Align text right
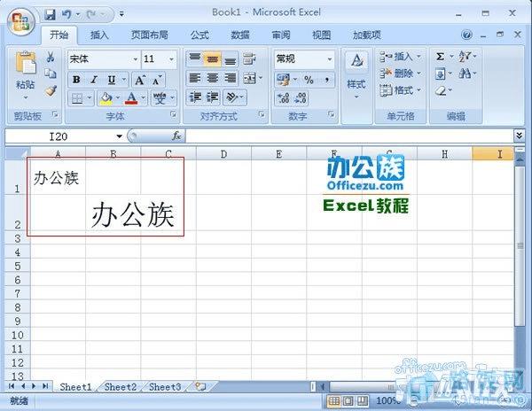This screenshot has height=411, width=532. [231, 78]
